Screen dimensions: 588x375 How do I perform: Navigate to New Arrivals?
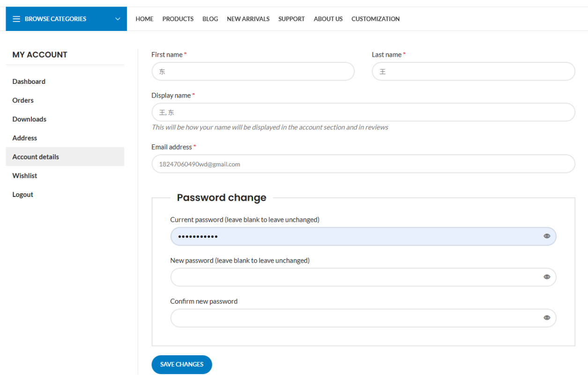(x=248, y=19)
